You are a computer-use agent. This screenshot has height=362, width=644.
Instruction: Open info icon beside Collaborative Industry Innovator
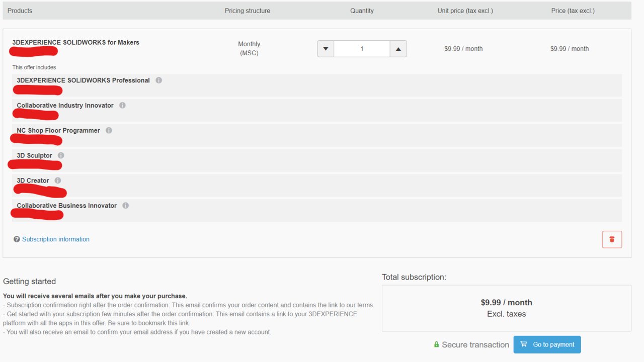123,106
